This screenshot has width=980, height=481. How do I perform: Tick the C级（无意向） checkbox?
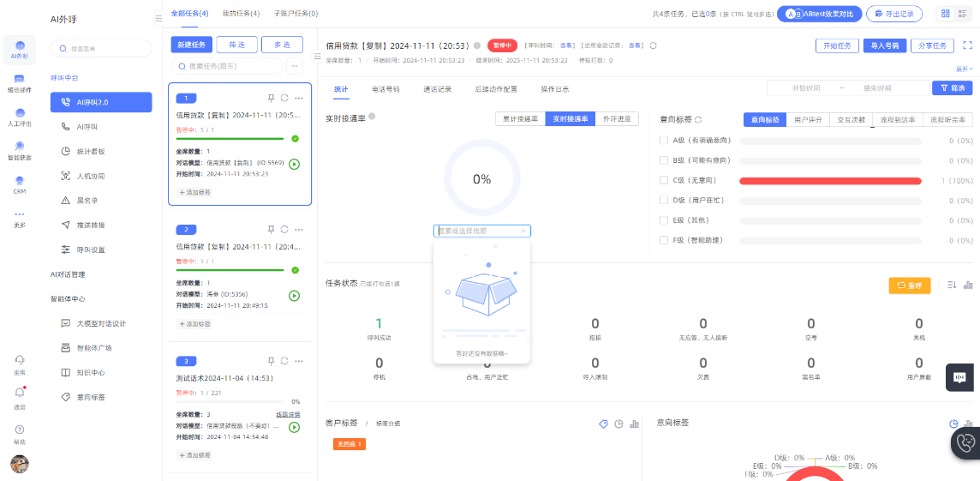click(664, 180)
